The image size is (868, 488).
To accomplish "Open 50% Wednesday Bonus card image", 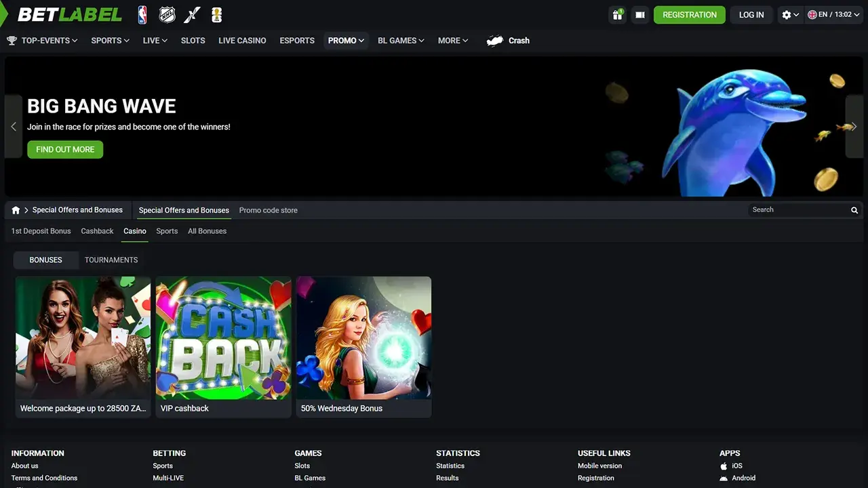I will (363, 338).
